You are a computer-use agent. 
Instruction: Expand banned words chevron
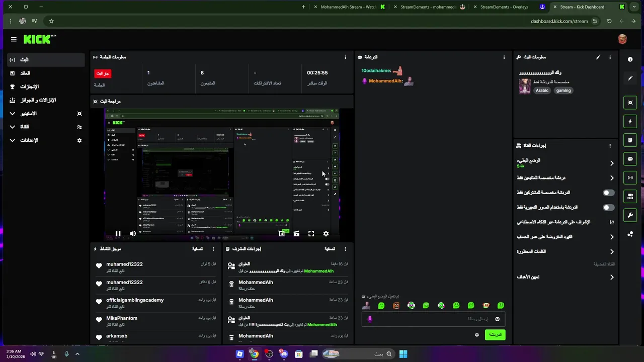(612, 251)
